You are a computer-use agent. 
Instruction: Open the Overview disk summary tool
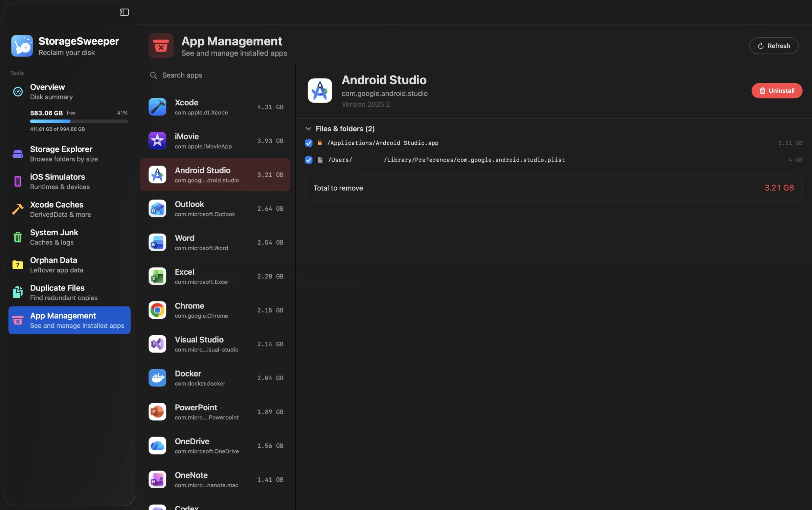tap(70, 92)
